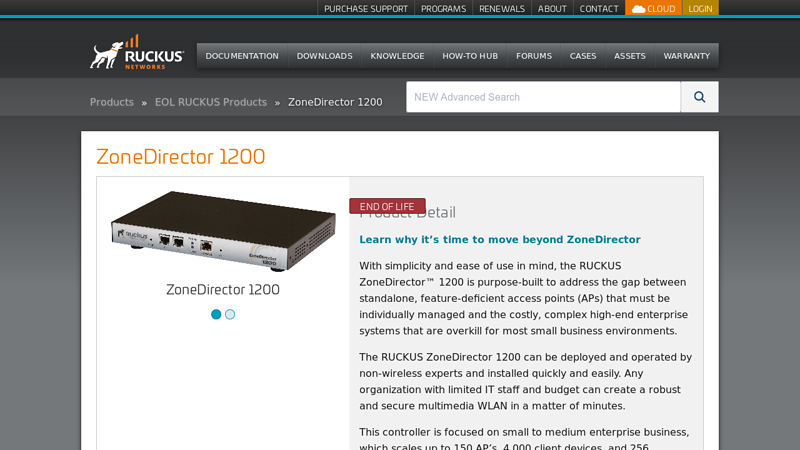Click EOL RUCKUS Products breadcrumb
This screenshot has width=800, height=450.
(x=211, y=102)
